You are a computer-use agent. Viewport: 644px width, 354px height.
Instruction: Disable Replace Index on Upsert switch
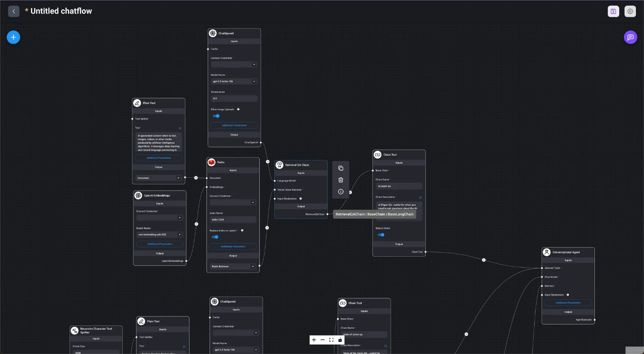[x=215, y=237]
